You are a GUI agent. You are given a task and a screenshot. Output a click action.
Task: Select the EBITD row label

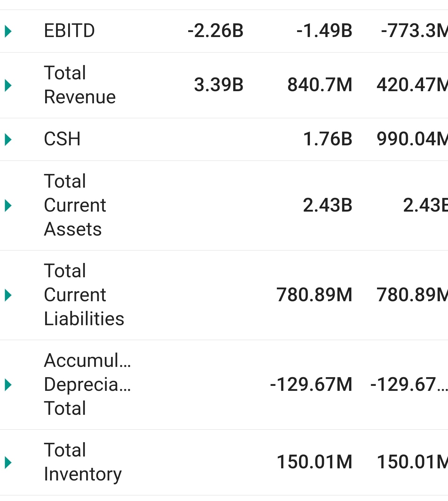click(69, 31)
